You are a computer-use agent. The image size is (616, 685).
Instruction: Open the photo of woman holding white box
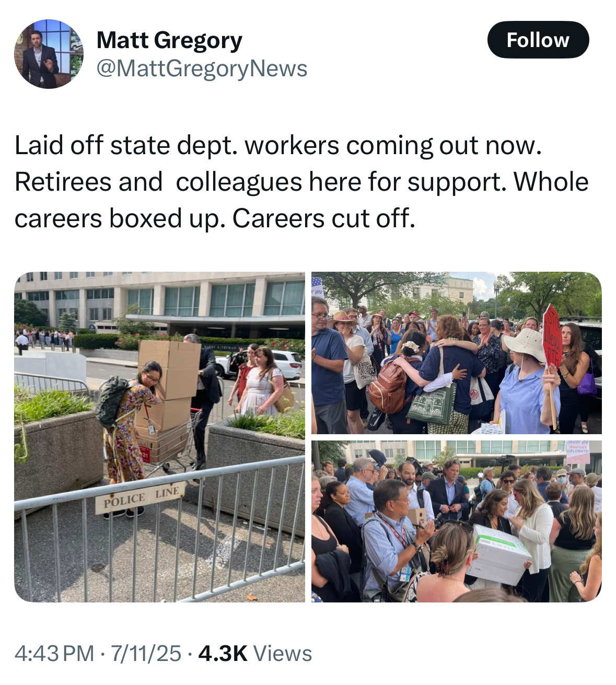[x=456, y=521]
